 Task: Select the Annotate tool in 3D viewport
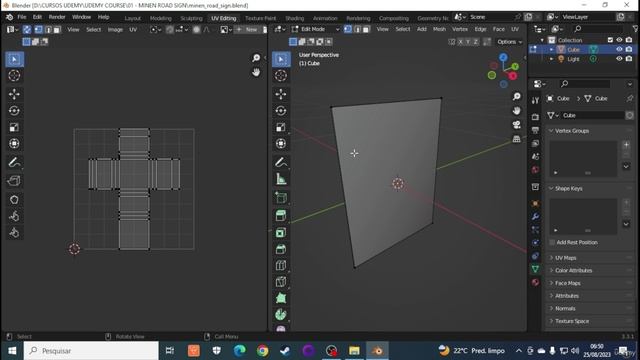click(x=281, y=162)
